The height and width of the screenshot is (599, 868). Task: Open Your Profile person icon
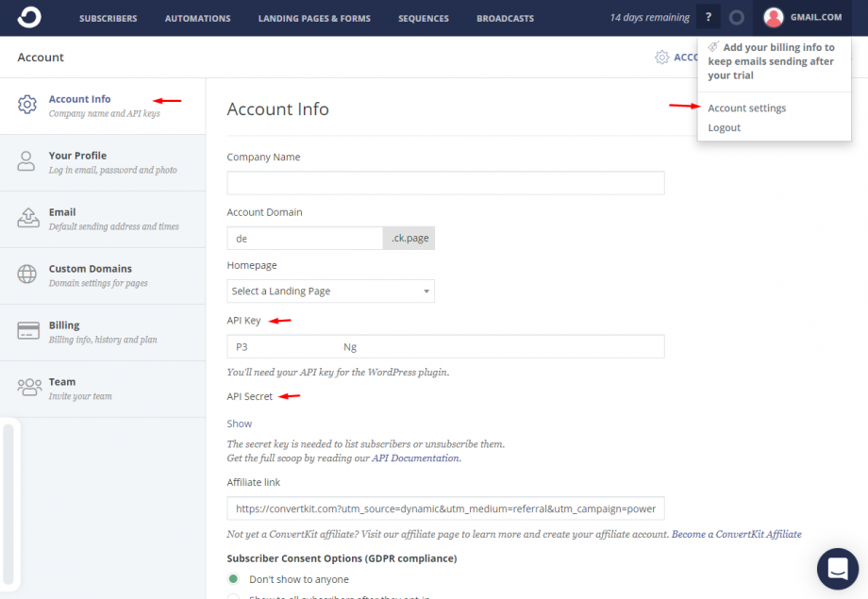click(x=27, y=161)
